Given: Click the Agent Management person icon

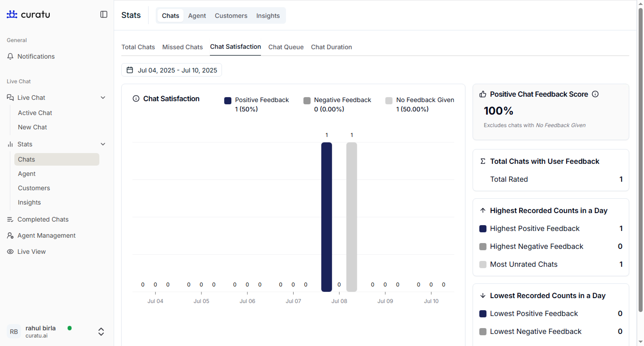Looking at the screenshot, I should click(10, 235).
